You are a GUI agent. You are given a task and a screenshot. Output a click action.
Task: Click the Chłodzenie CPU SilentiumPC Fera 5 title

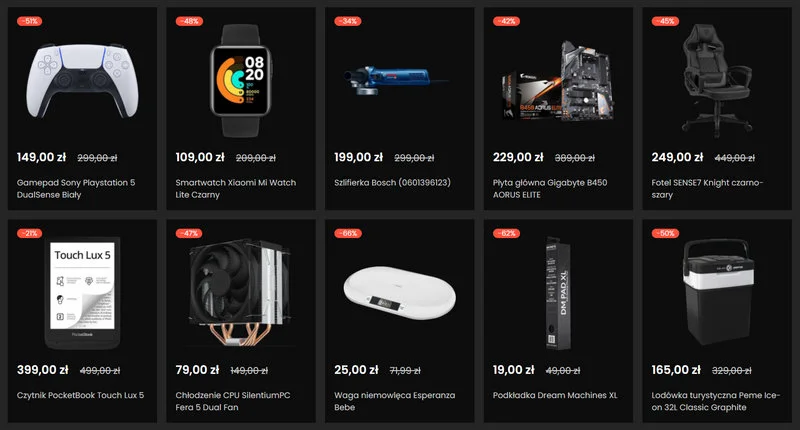[233, 401]
